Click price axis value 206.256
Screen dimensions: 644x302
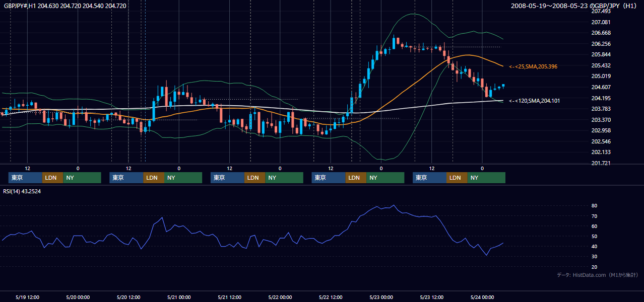coord(601,44)
